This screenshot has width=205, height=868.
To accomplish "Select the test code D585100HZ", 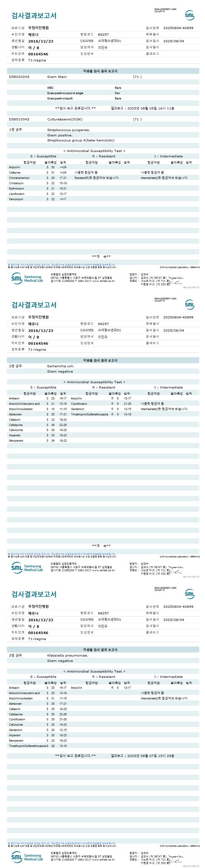I will (19, 119).
